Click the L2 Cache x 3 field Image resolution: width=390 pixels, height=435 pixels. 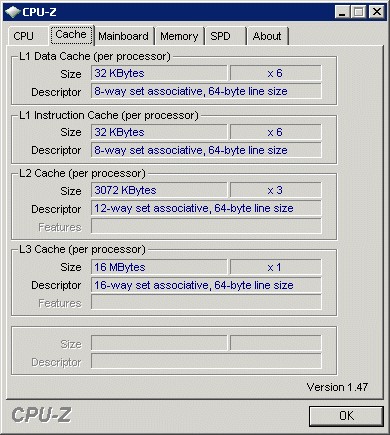click(276, 190)
